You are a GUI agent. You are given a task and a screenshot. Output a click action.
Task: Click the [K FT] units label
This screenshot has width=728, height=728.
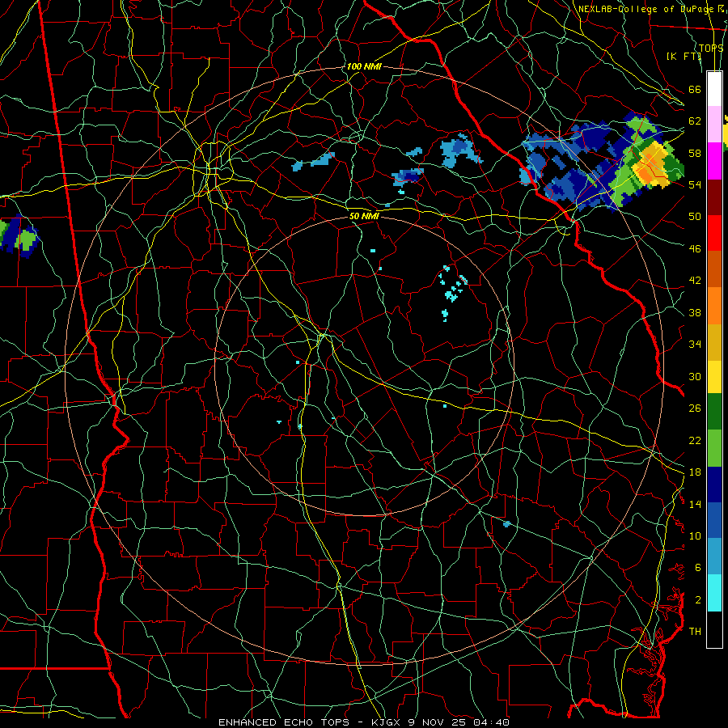coord(684,56)
